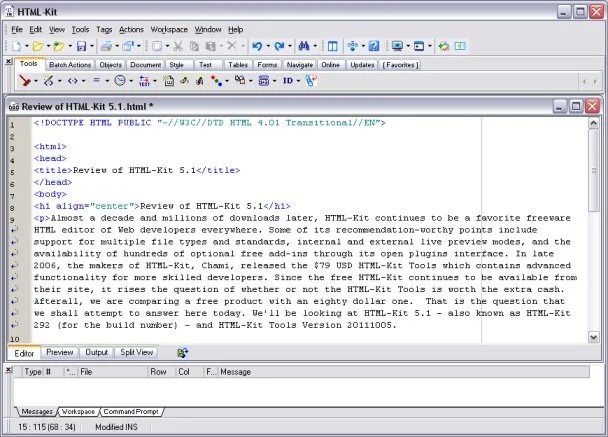608x437 pixels.
Task: Click the Message column header
Action: pyautogui.click(x=404, y=372)
